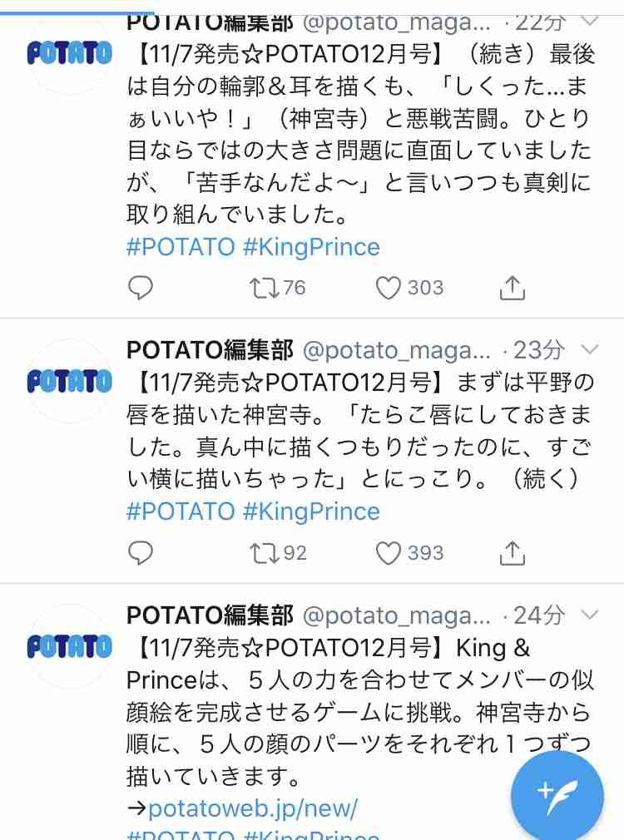The width and height of the screenshot is (624, 840).
Task: Open POTATO編集部 account name on 24分 tweet
Action: (210, 615)
